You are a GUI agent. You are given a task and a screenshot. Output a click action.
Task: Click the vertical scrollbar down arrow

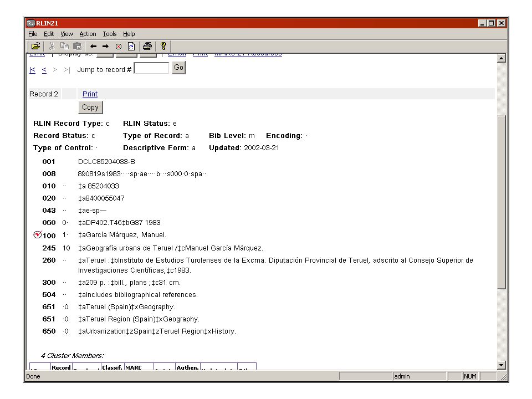click(x=502, y=365)
